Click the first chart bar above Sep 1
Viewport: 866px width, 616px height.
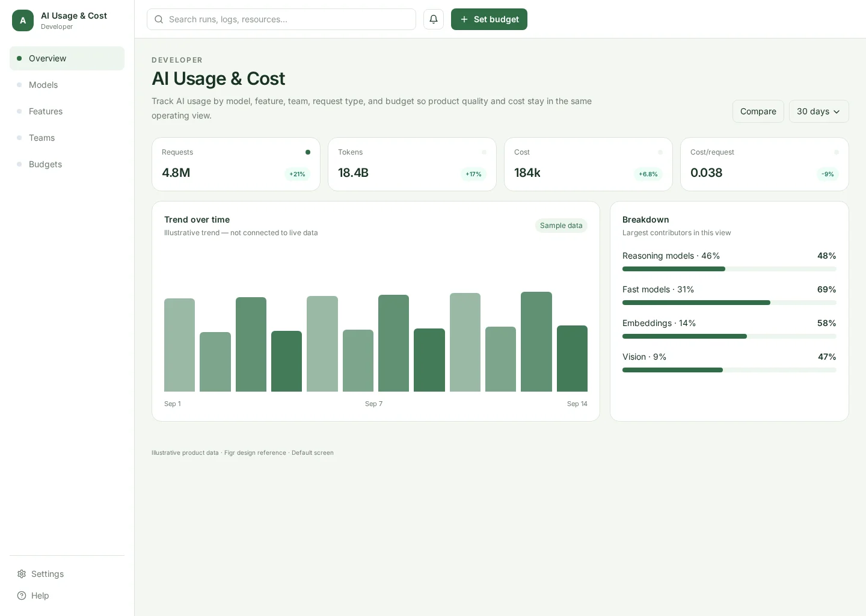point(179,345)
